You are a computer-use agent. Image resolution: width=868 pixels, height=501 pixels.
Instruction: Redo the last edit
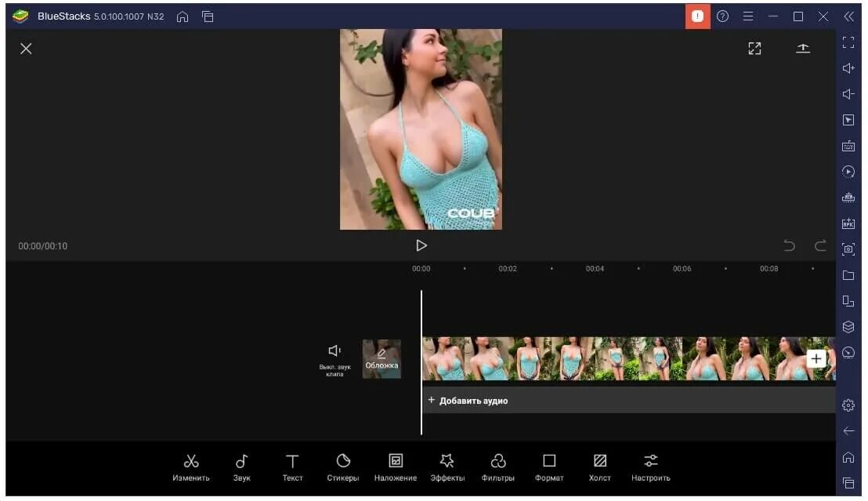[820, 245]
